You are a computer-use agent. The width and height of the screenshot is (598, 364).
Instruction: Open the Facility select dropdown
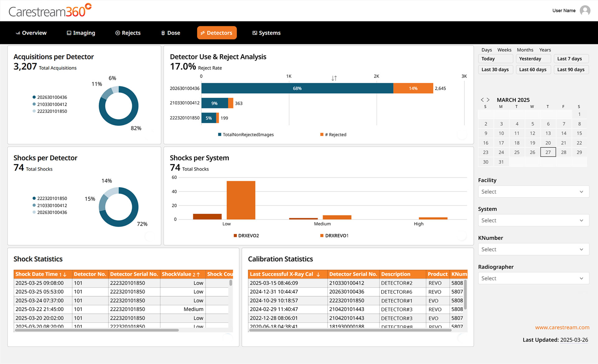click(533, 192)
